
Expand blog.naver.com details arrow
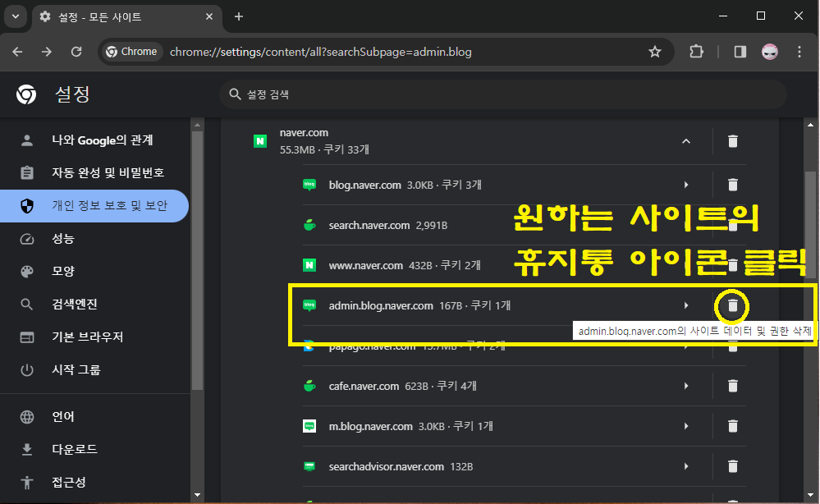point(686,185)
